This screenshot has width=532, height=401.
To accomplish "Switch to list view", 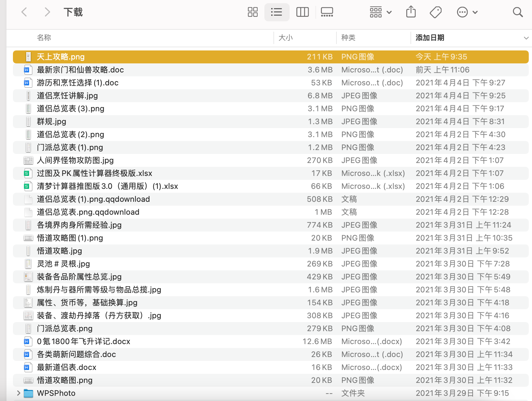I will (277, 12).
